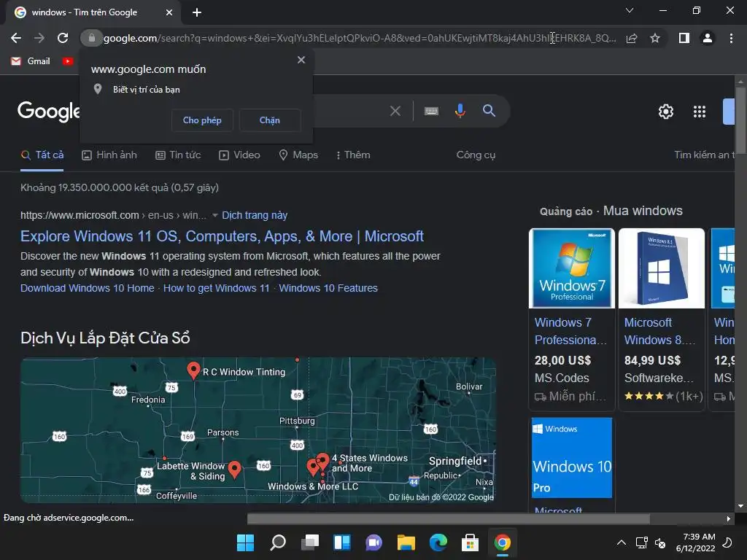The image size is (747, 560).
Task: Click Dịch trang này link
Action: click(255, 215)
